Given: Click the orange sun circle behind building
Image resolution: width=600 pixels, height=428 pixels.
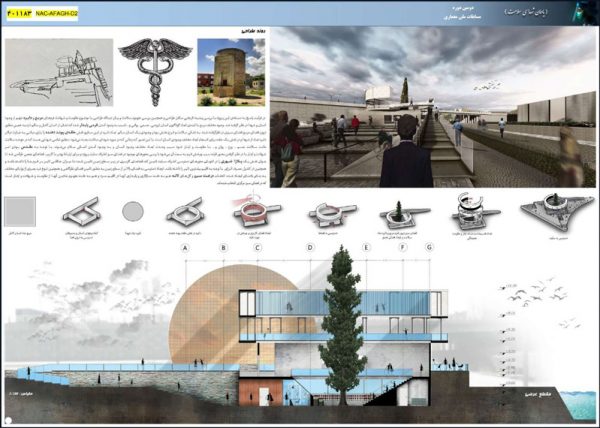Looking at the screenshot, I should 210,320.
